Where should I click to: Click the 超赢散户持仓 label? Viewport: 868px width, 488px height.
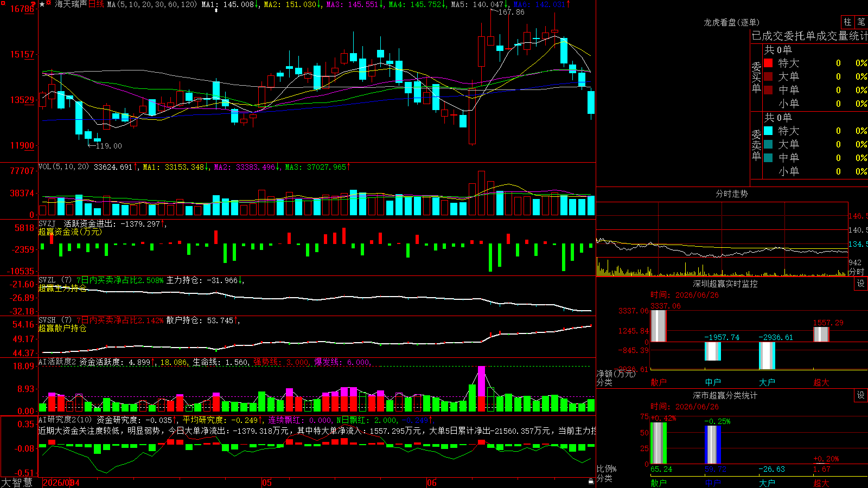click(62, 328)
